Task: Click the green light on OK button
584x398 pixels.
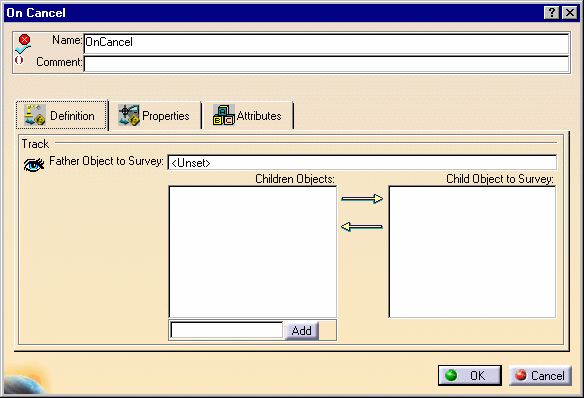Action: coord(451,375)
